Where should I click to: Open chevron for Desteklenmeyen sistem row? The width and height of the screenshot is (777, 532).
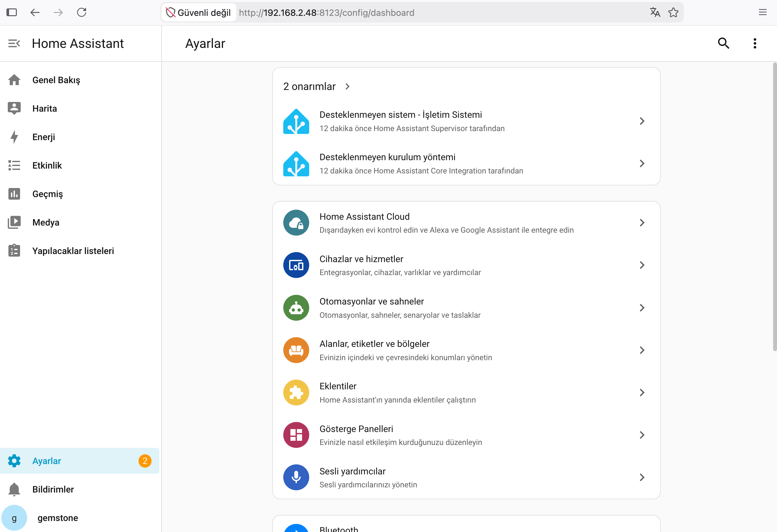pos(642,121)
